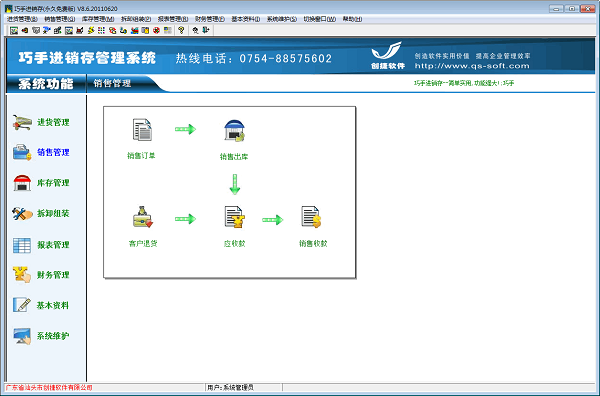Open the 库存管理(M) menu
The image size is (600, 396).
point(98,19)
